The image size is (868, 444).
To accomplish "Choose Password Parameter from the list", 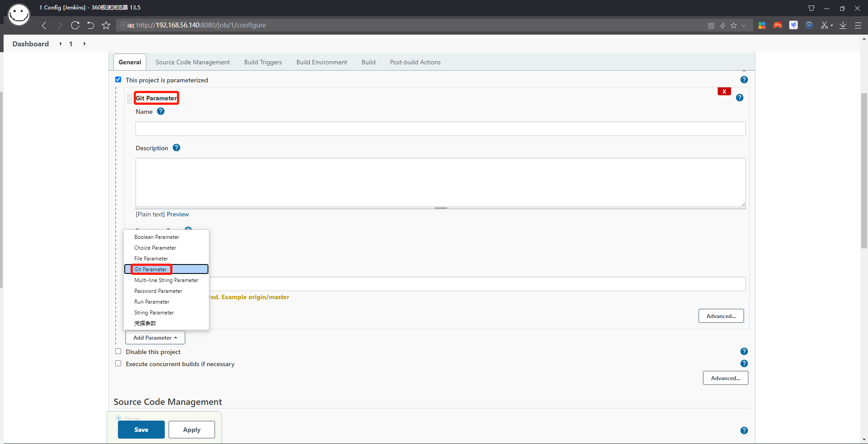I will (166, 291).
